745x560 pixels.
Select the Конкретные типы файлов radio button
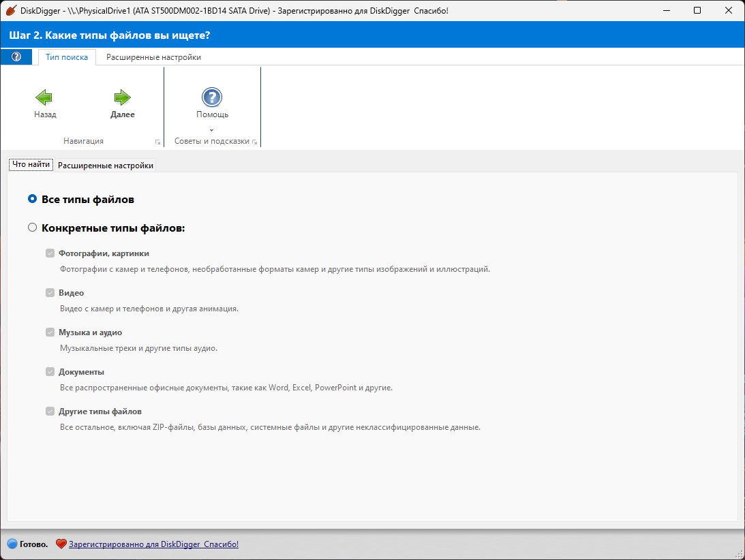32,228
